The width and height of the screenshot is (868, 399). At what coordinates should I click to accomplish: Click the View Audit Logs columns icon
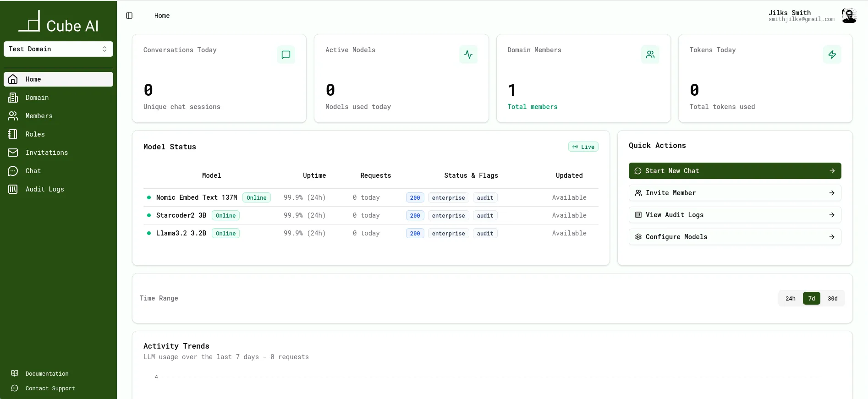click(638, 215)
